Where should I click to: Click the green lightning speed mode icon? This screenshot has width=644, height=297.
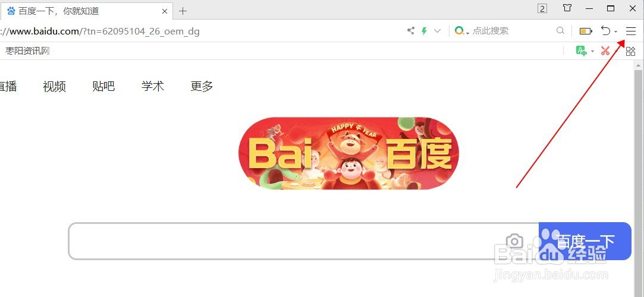424,31
